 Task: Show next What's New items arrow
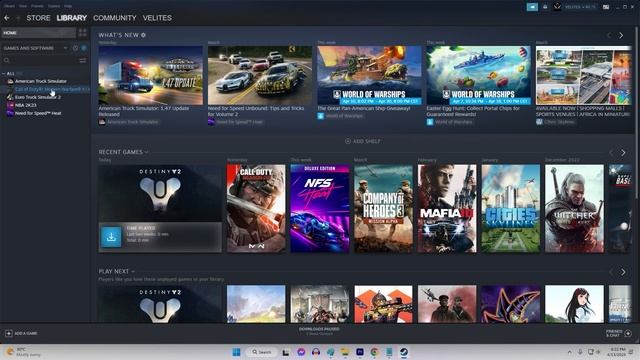pos(621,36)
